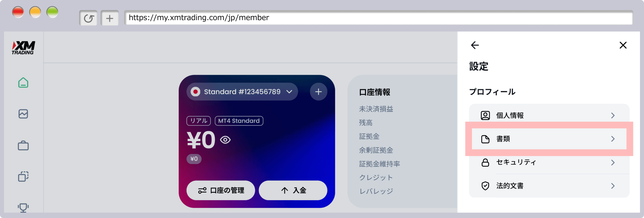This screenshot has width=644, height=218.
Task: Open 個人情報 profile row
Action: tap(549, 115)
